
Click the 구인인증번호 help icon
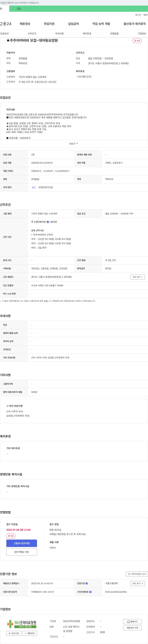(90, 592)
